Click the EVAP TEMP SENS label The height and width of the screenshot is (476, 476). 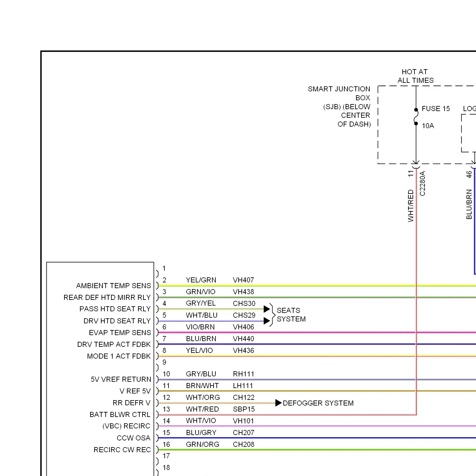[120, 333]
